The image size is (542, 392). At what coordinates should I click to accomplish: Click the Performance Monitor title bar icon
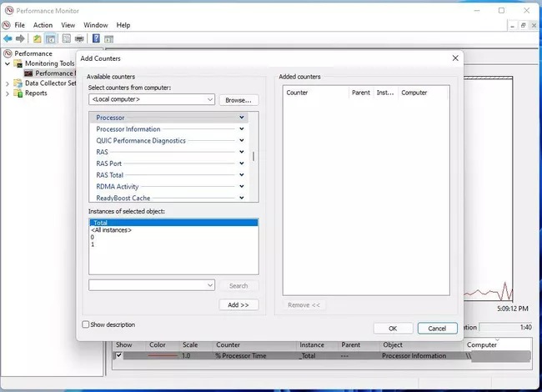pos(9,11)
